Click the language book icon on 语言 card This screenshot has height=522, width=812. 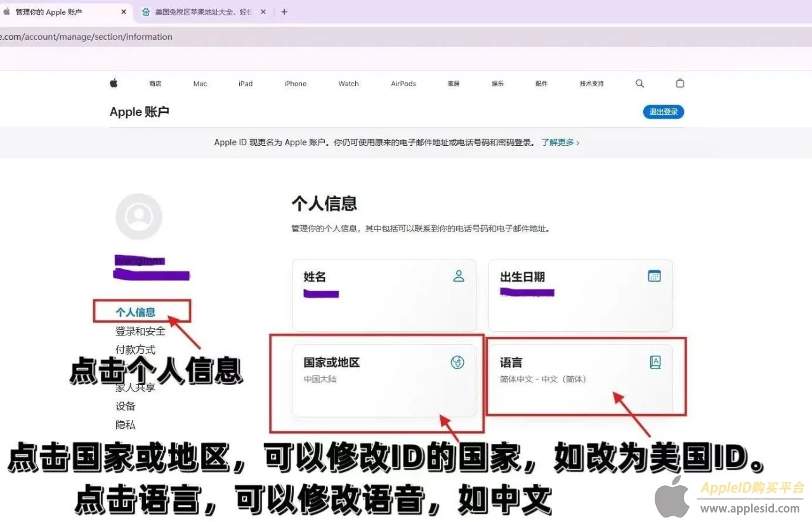coord(655,362)
